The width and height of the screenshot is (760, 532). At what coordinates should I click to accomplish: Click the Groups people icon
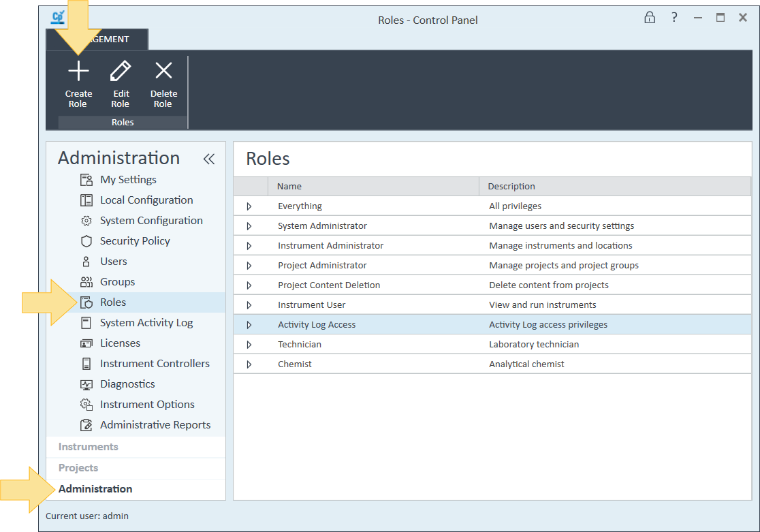pyautogui.click(x=86, y=282)
